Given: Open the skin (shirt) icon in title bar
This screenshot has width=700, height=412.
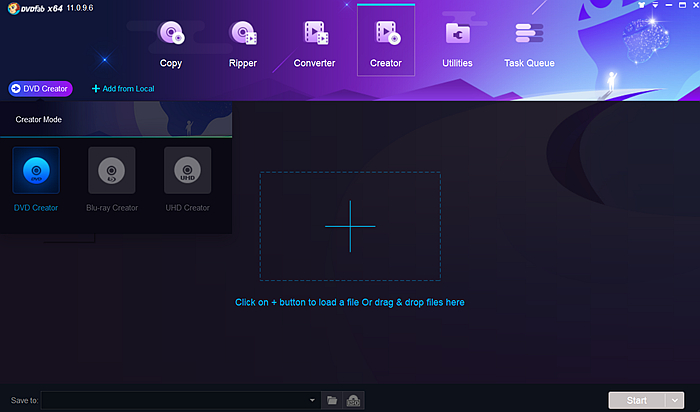Looking at the screenshot, I should pyautogui.click(x=642, y=5).
